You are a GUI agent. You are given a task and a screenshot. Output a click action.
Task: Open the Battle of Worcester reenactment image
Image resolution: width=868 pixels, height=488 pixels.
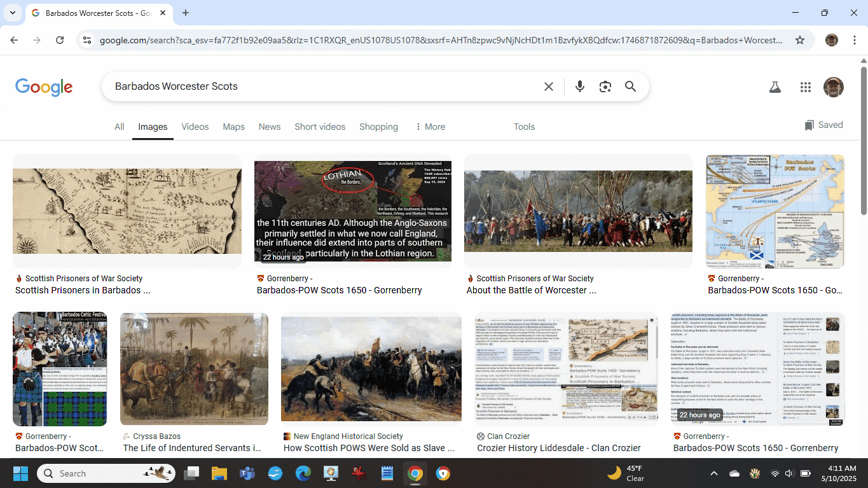coord(578,211)
